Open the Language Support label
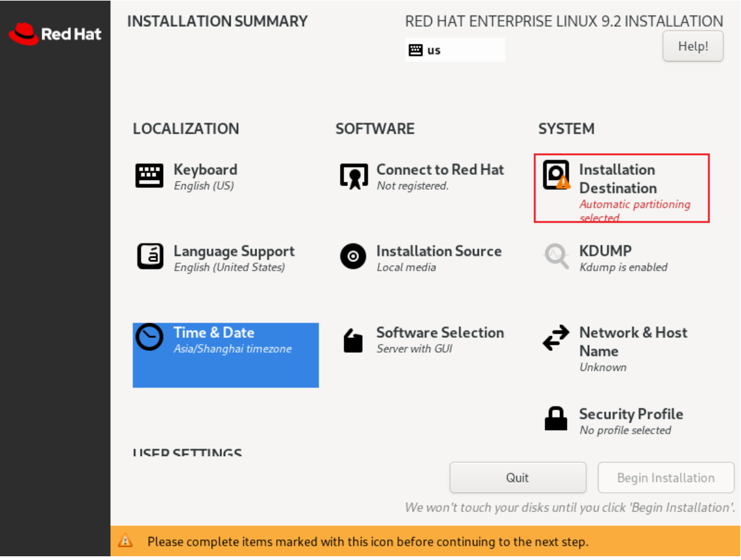 (234, 251)
